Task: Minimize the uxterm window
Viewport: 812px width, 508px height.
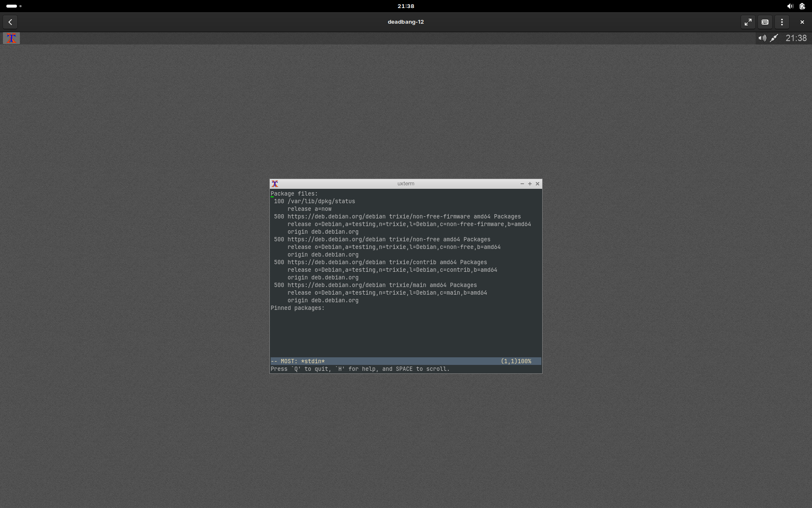Action: tap(522, 184)
